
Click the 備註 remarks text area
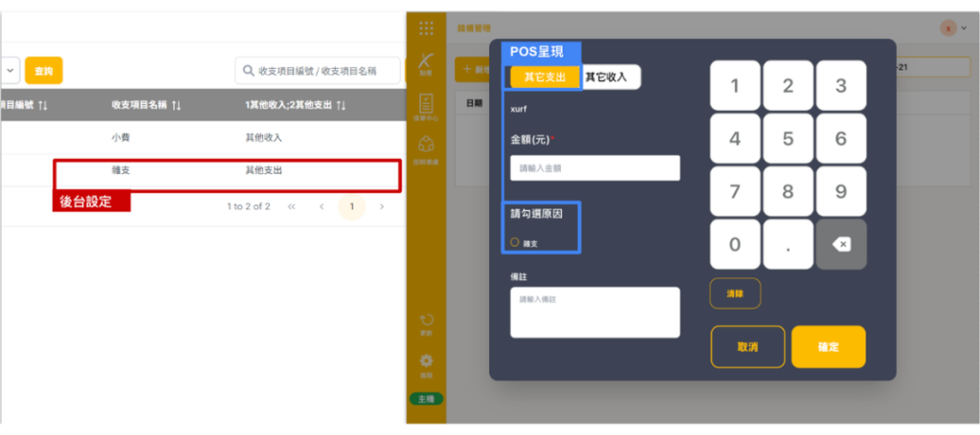tap(595, 312)
